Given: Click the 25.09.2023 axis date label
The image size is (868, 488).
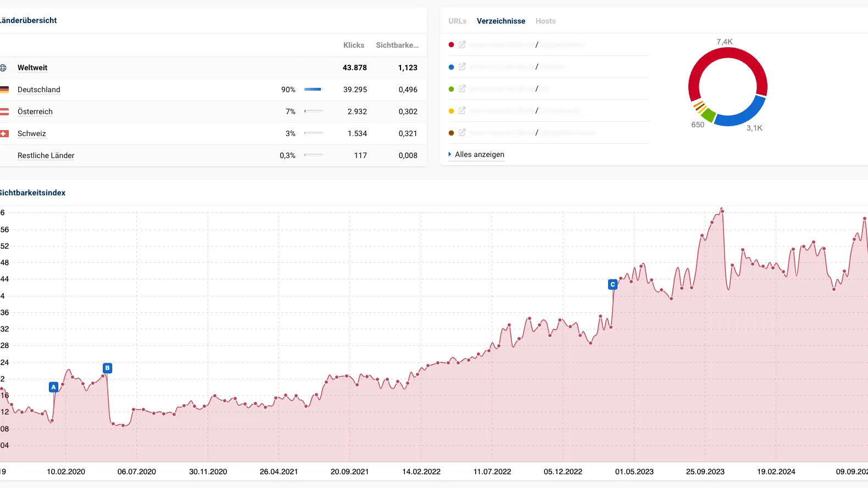Looking at the screenshot, I should tap(705, 472).
